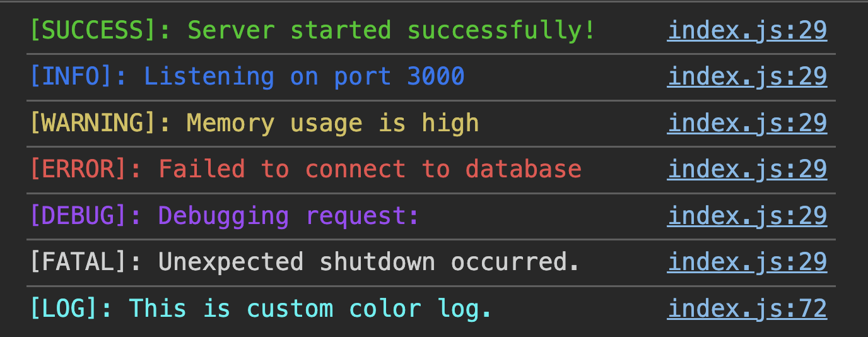868x337 pixels.
Task: Click the 'Debugging request:' message text
Action: pyautogui.click(x=288, y=216)
